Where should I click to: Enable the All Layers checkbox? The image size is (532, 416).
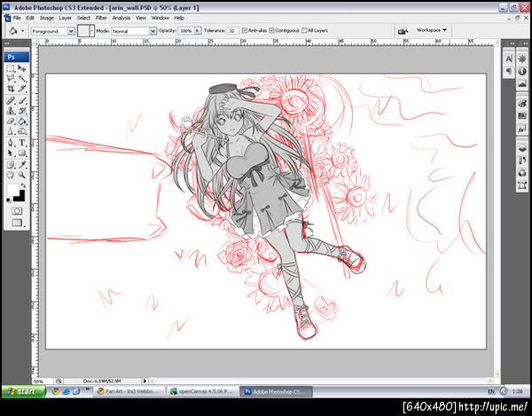tap(304, 30)
